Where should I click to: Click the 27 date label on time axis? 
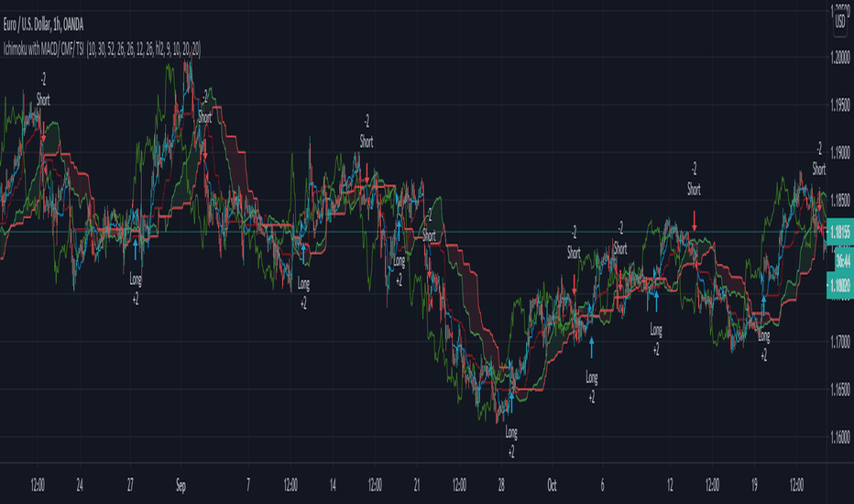[x=130, y=485]
